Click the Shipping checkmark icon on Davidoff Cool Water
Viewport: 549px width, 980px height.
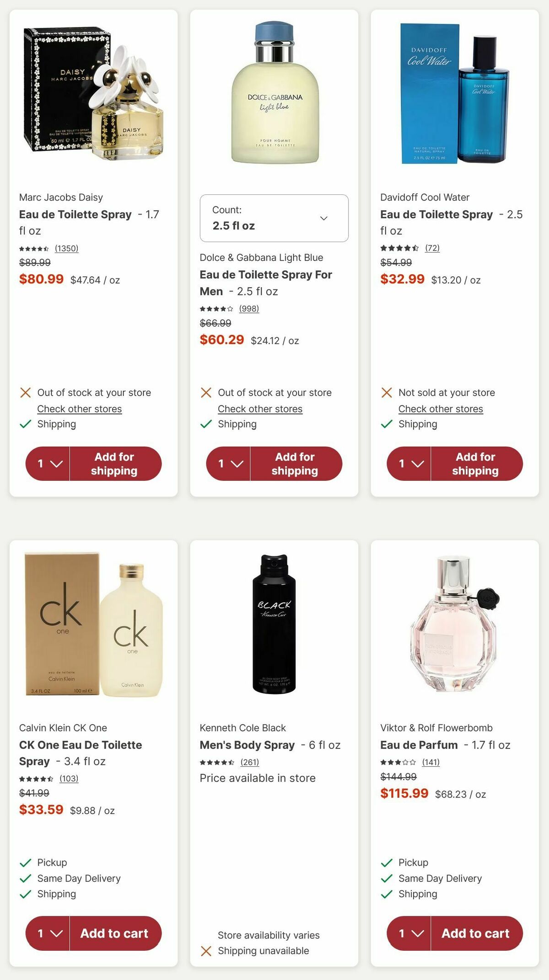pyautogui.click(x=386, y=424)
